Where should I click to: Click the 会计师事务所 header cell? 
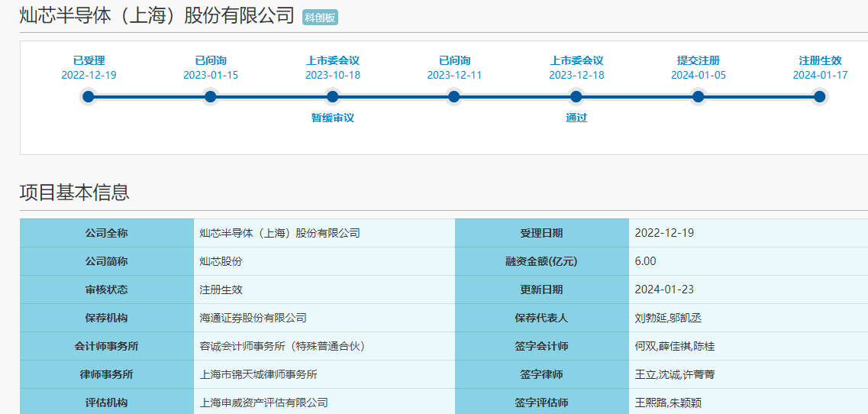[107, 346]
